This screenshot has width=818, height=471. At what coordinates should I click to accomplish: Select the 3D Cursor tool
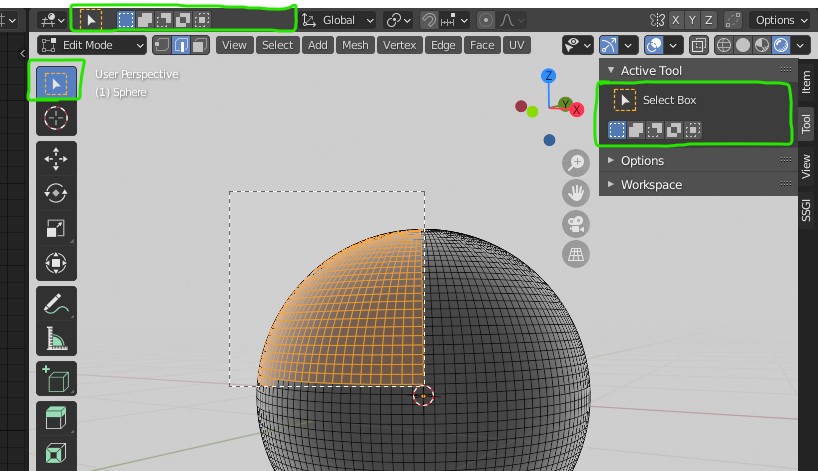pyautogui.click(x=56, y=118)
